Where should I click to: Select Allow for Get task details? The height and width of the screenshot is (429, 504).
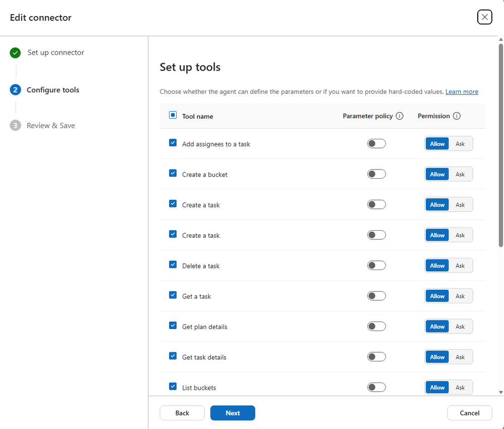[x=437, y=357]
